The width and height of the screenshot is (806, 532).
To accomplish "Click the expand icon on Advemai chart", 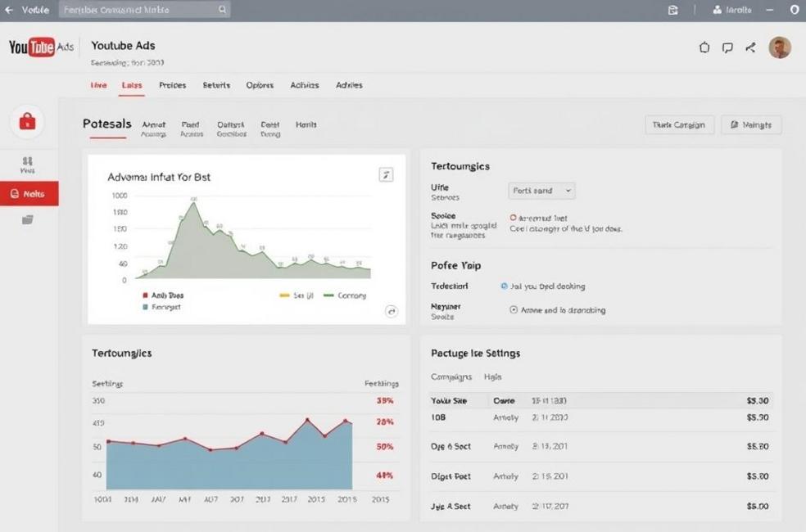I will point(387,174).
